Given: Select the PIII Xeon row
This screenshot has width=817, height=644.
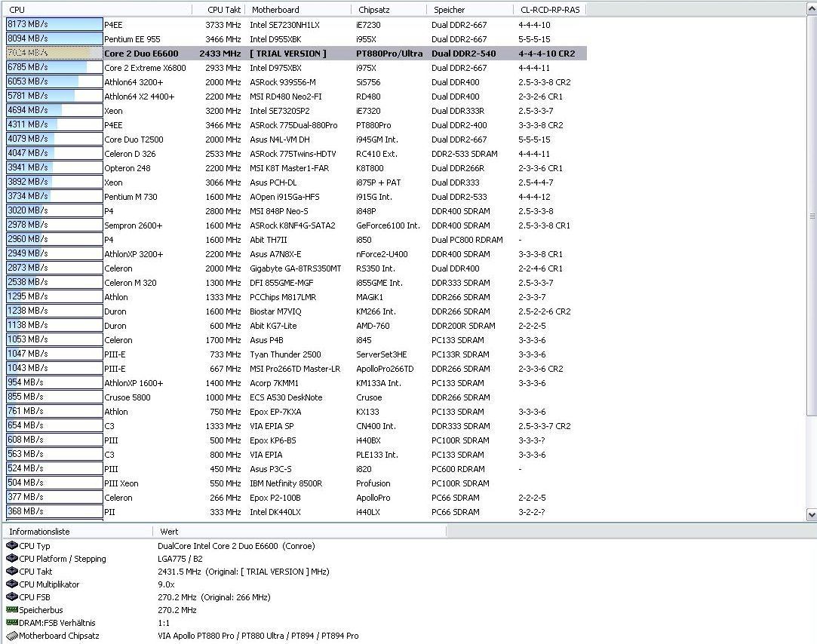Looking at the screenshot, I should (296, 483).
